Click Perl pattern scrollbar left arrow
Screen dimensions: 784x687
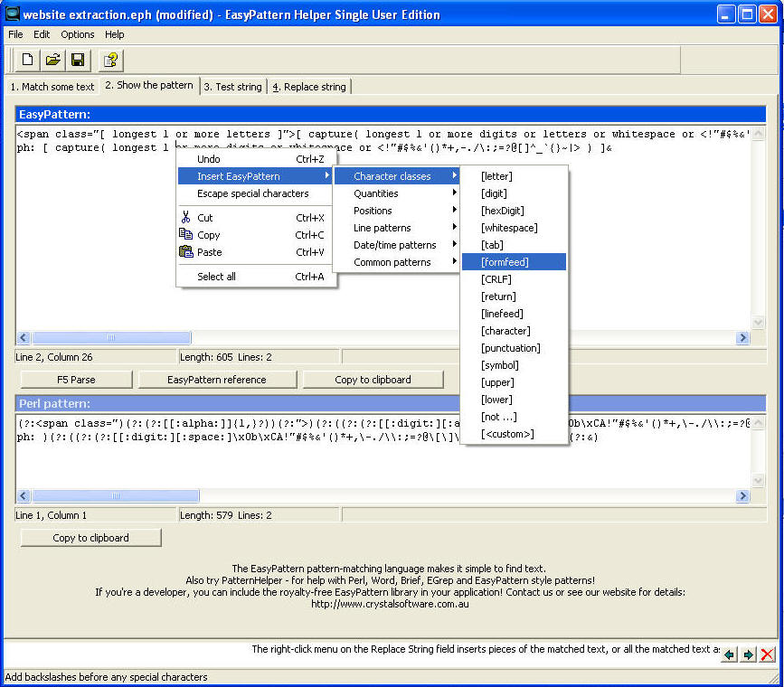pos(24,495)
